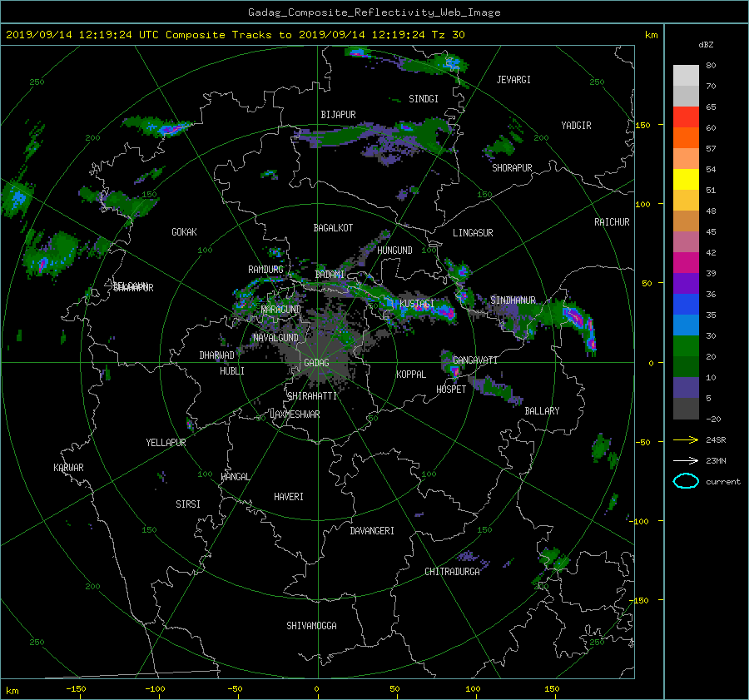Click the -150 value on bottom km axis
The width and height of the screenshot is (749, 700).
(x=76, y=689)
